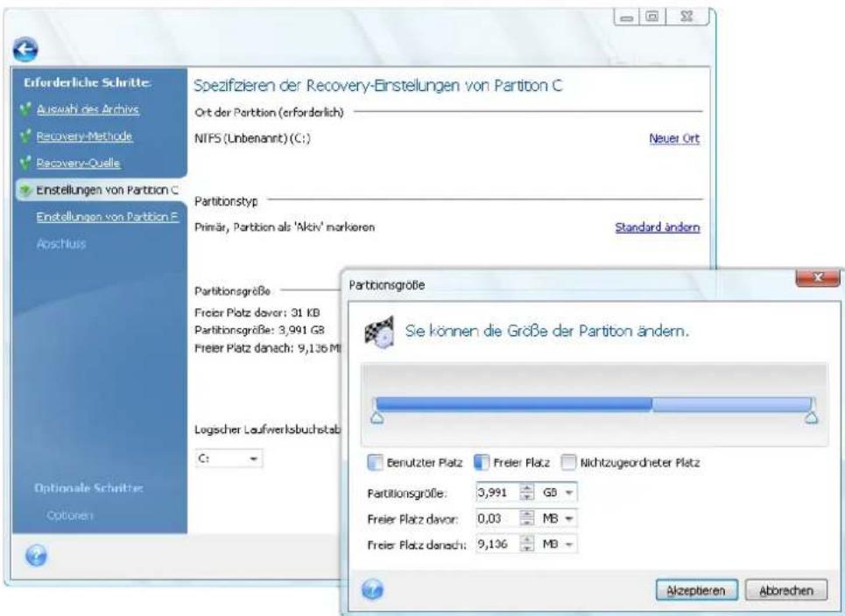This screenshot has height=616, width=845.
Task: Open the Optionen optional step
Action: [x=70, y=515]
